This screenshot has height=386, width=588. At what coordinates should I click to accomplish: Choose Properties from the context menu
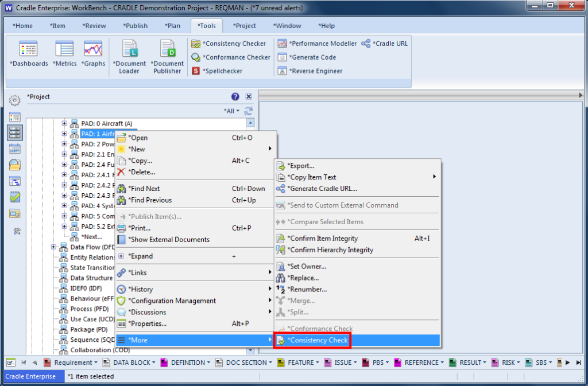pyautogui.click(x=147, y=323)
